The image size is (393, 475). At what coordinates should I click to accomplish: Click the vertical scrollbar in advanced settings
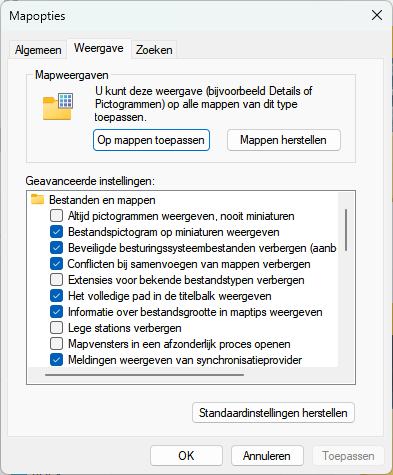pos(346,230)
